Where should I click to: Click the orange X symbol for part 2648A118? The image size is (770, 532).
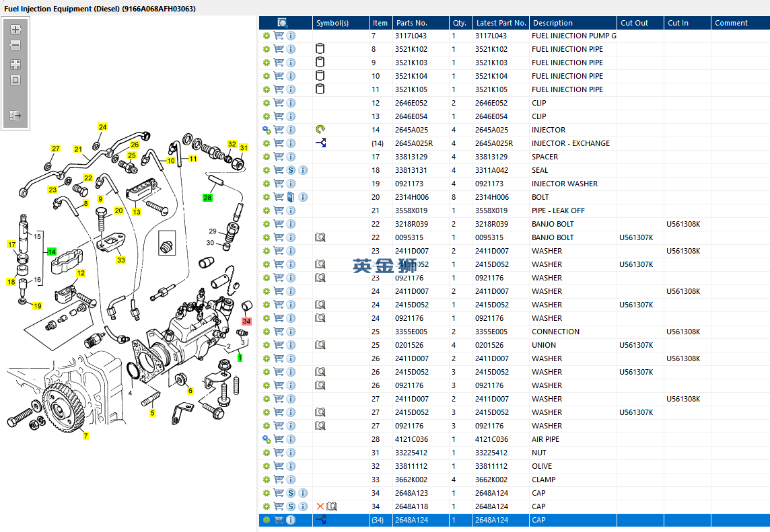pyautogui.click(x=320, y=506)
